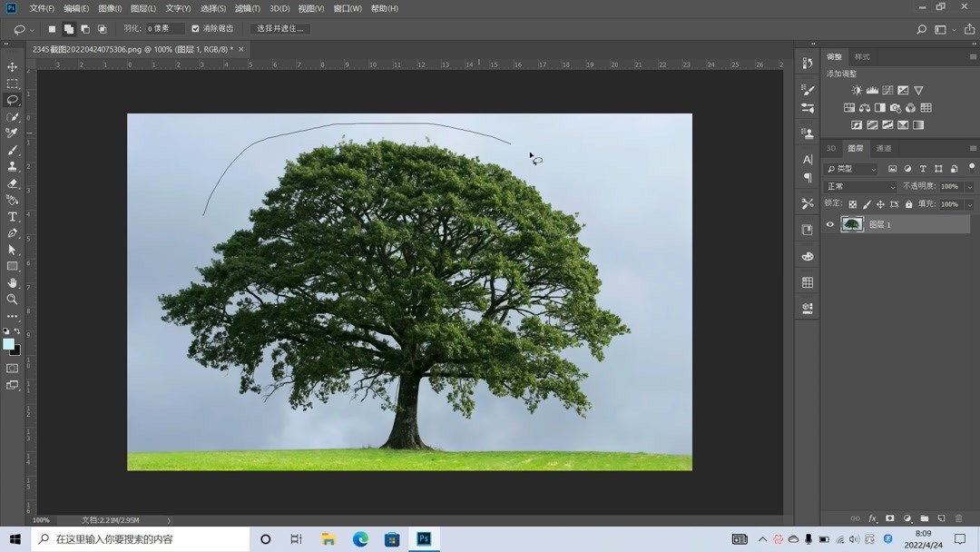
Task: Toggle the lock all layer button
Action: [908, 204]
